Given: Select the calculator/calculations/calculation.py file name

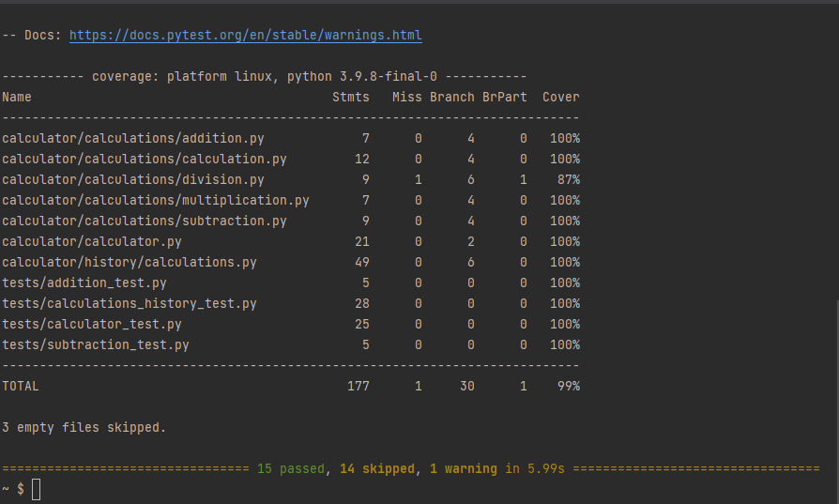Looking at the screenshot, I should pyautogui.click(x=145, y=160).
